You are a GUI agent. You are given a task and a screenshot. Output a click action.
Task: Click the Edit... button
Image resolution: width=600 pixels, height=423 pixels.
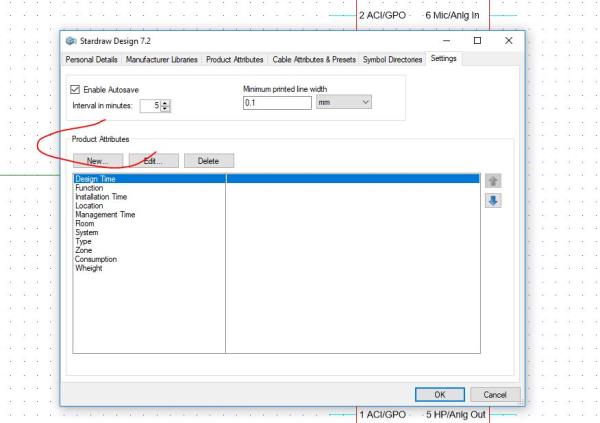click(153, 160)
